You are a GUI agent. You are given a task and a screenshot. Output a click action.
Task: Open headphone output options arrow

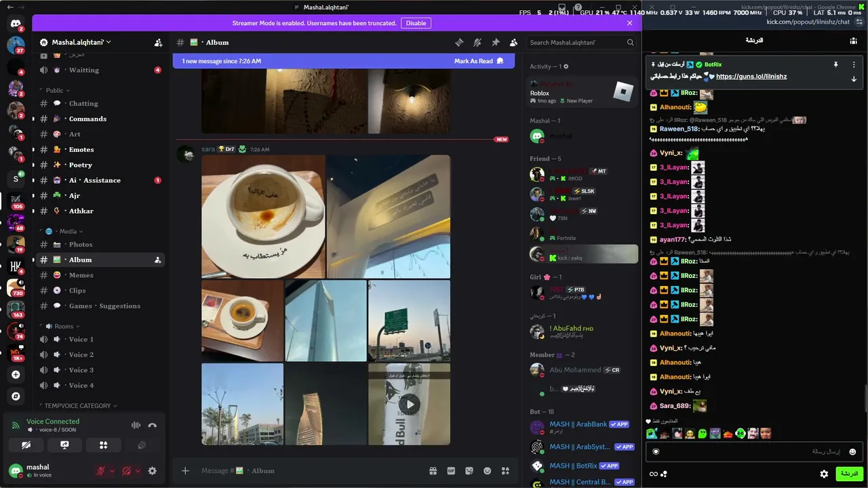138,471
